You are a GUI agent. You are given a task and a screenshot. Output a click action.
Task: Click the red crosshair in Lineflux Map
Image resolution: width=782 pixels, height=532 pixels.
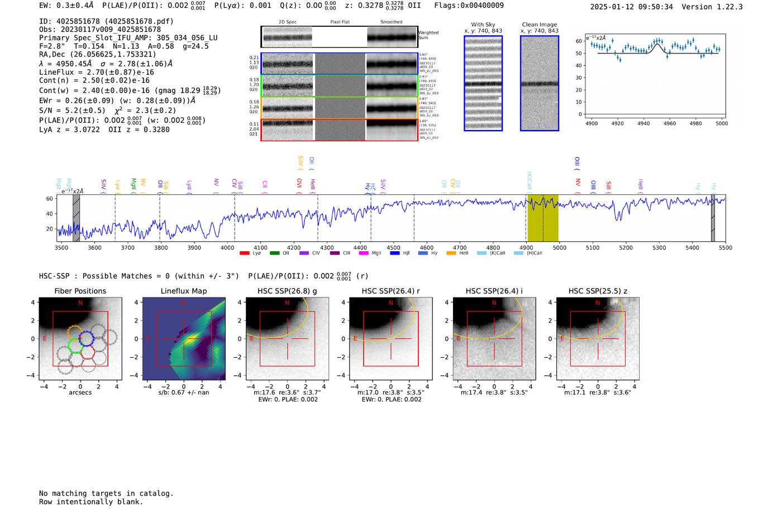(184, 339)
